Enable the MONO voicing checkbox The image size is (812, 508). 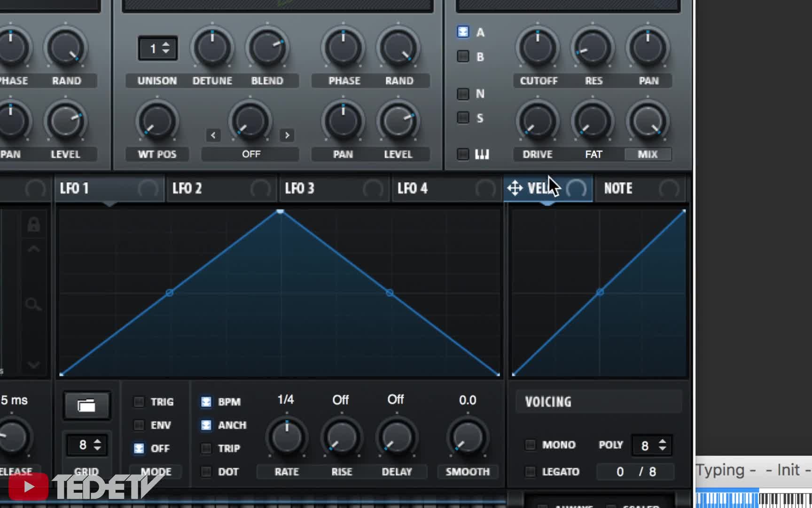click(530, 444)
